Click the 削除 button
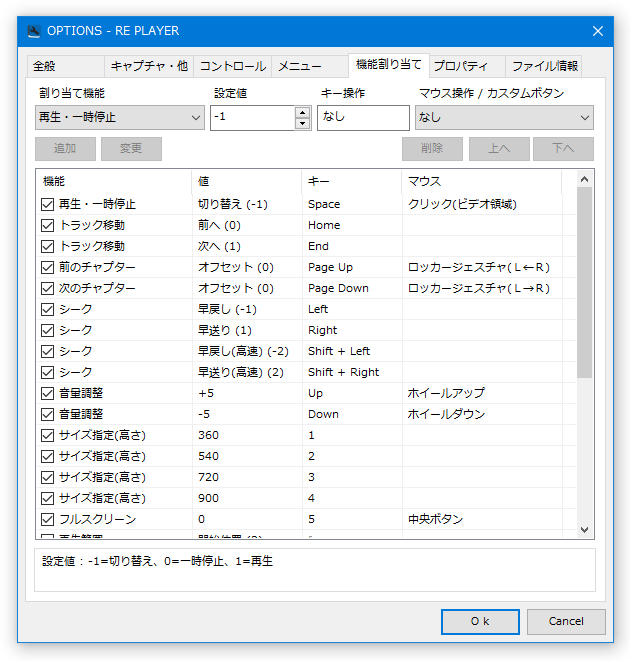 click(x=432, y=149)
